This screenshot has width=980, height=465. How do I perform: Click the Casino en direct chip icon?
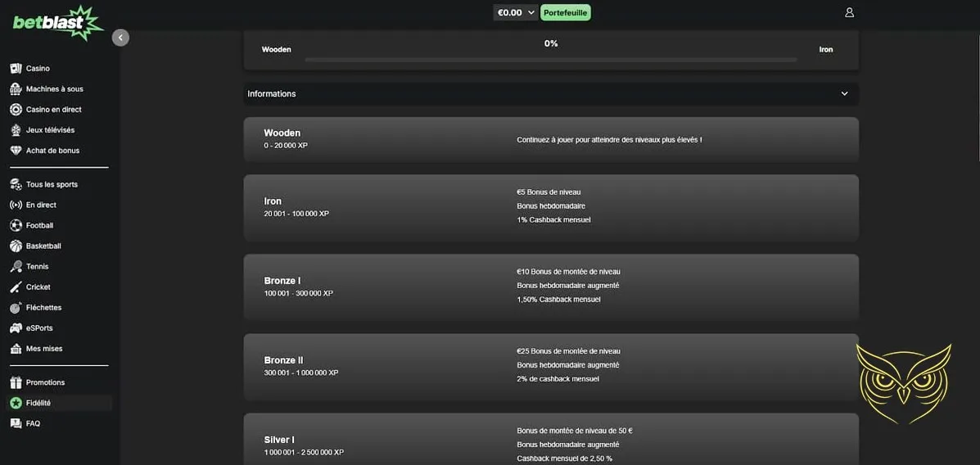click(x=16, y=110)
